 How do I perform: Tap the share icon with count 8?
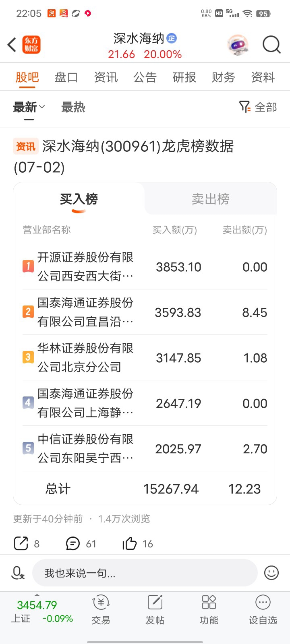[21, 543]
